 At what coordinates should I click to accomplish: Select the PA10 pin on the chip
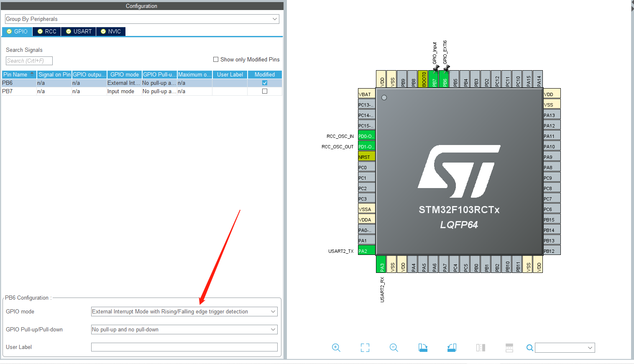(x=552, y=146)
